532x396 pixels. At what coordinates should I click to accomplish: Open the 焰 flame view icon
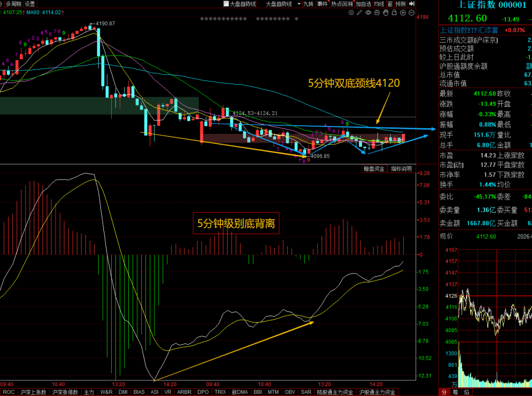click(x=467, y=392)
